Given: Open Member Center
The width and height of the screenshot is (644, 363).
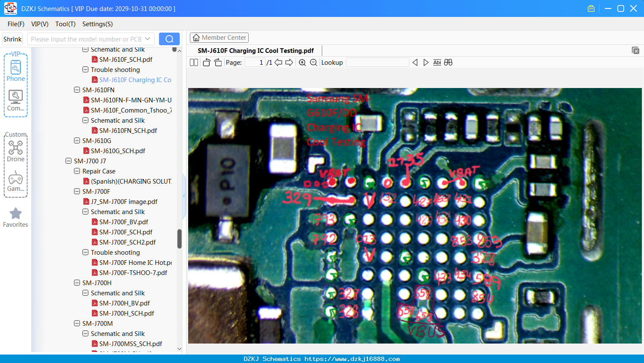Looking at the screenshot, I should [219, 38].
